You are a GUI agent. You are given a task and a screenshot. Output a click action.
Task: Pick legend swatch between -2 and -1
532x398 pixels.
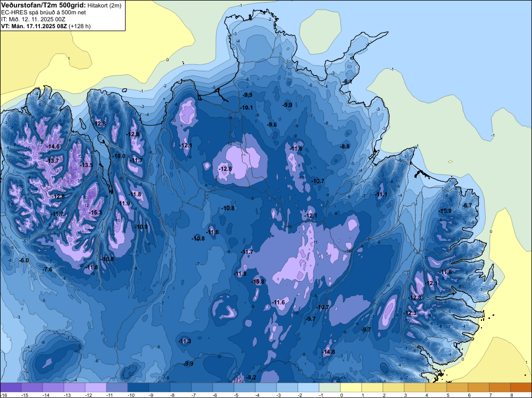(x=309, y=387)
